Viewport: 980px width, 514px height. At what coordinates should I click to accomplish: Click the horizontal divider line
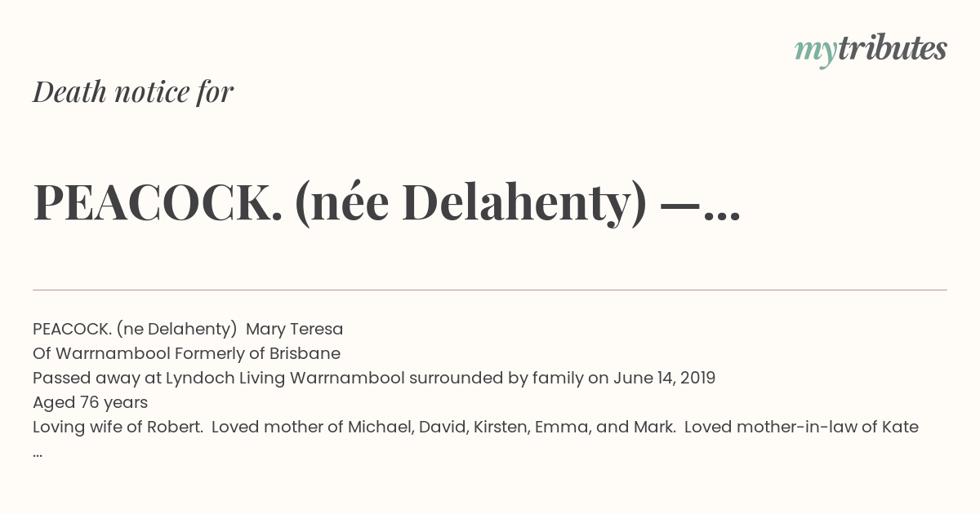click(x=490, y=290)
